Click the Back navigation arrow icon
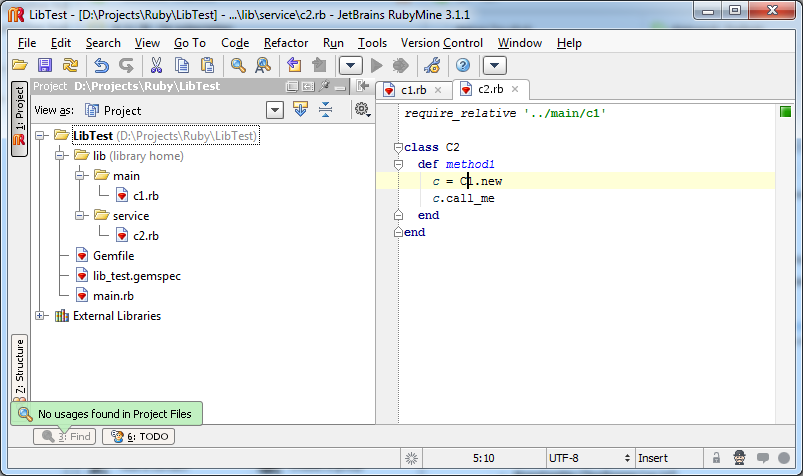Image resolution: width=803 pixels, height=476 pixels. pos(294,65)
